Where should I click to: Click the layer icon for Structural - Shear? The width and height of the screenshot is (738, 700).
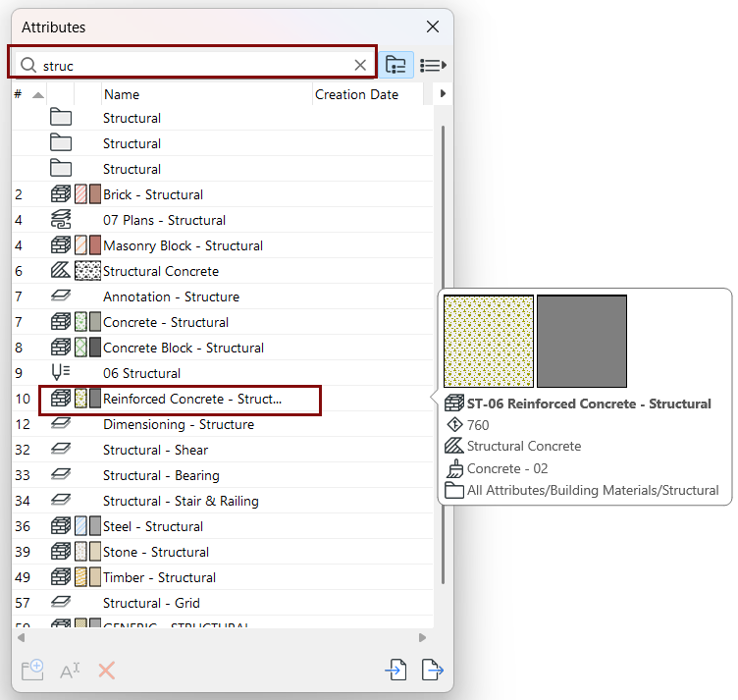61,449
